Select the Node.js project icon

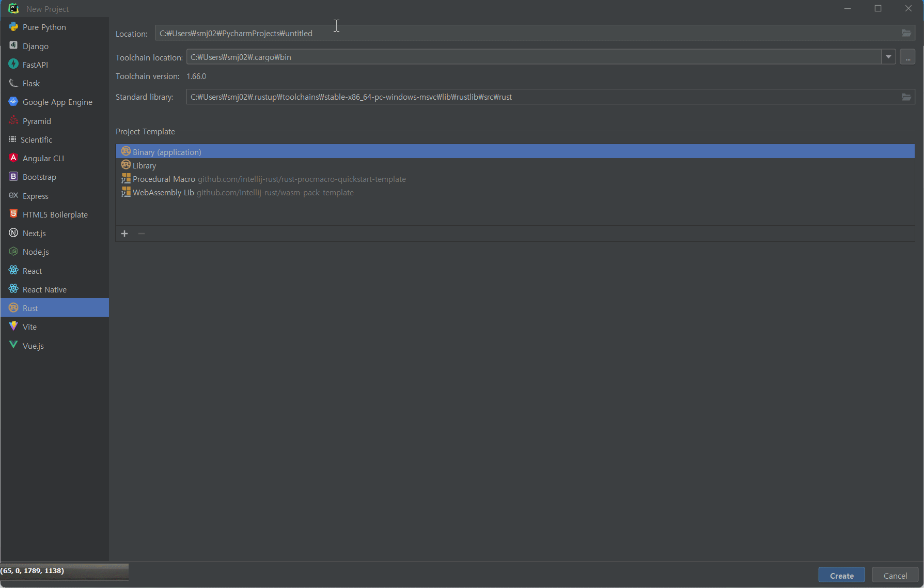(13, 252)
